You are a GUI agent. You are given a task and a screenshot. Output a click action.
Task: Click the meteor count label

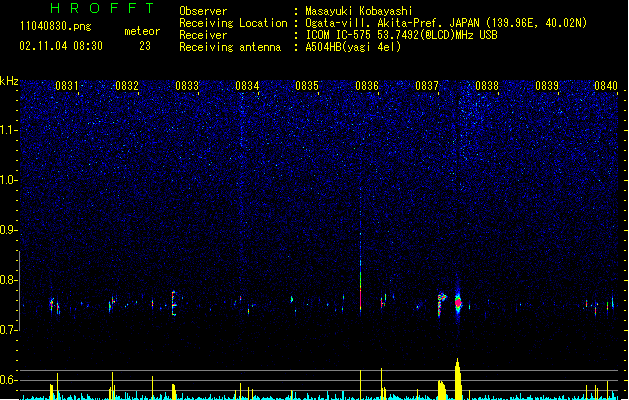[x=142, y=31]
